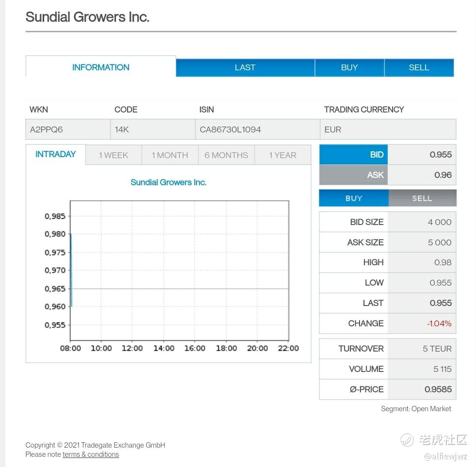Image resolution: width=476 pixels, height=467 pixels.
Task: Click the BID label cell
Action: point(353,154)
